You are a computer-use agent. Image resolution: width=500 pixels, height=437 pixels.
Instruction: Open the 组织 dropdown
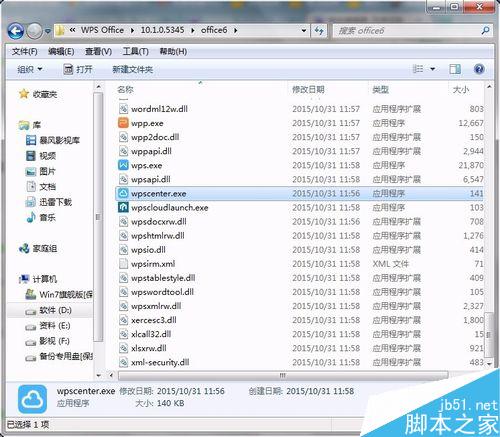click(30, 69)
